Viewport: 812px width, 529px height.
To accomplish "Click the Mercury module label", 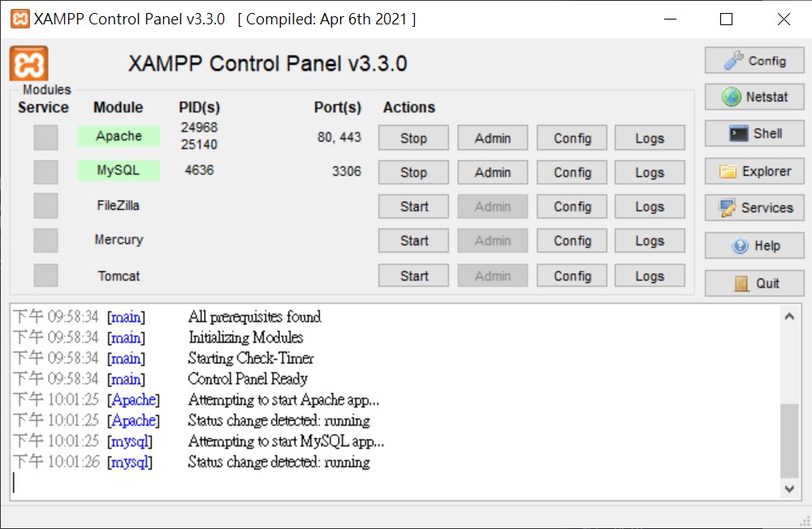I will pyautogui.click(x=119, y=240).
